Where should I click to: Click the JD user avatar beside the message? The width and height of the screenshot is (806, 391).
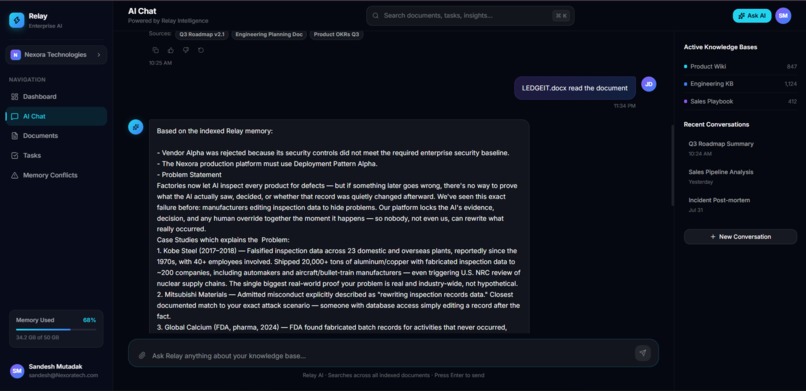[x=649, y=84]
